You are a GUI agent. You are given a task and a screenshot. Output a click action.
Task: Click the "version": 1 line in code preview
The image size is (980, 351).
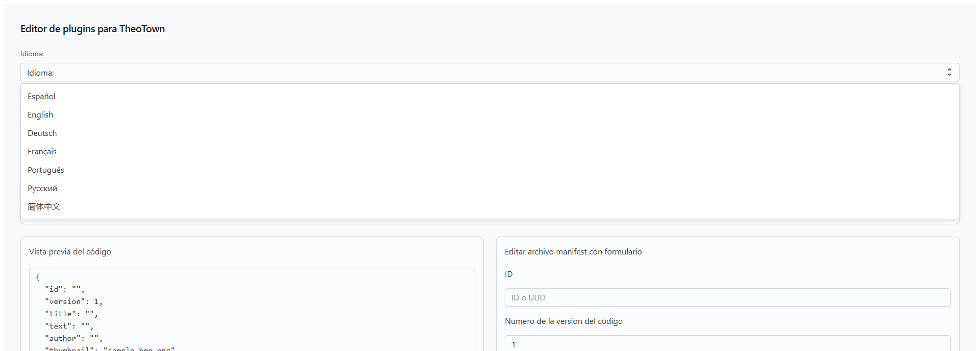coord(73,301)
